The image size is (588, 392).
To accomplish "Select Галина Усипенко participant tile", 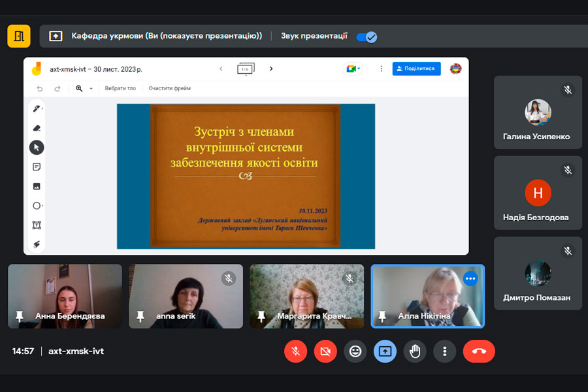I will click(x=538, y=112).
